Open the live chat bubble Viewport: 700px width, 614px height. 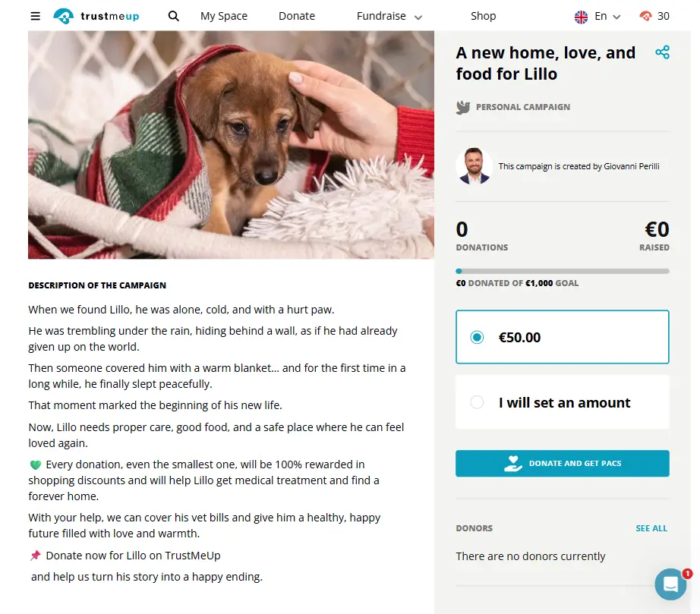click(670, 584)
